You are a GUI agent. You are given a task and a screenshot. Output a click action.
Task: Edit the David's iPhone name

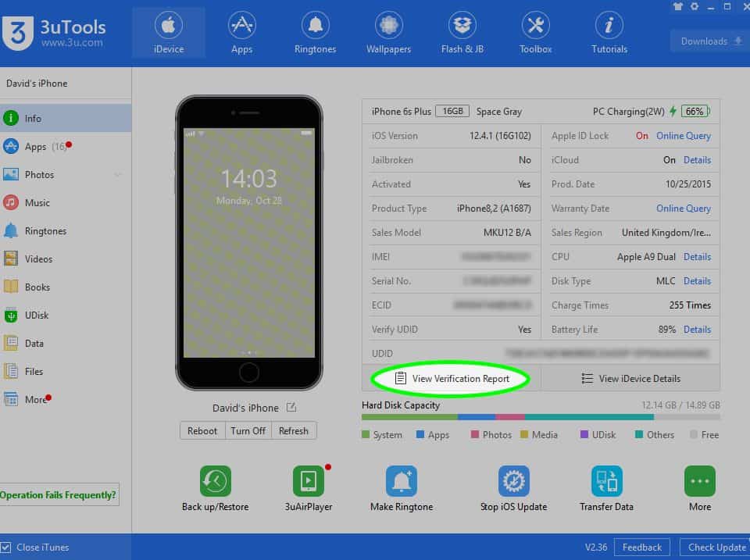(291, 408)
